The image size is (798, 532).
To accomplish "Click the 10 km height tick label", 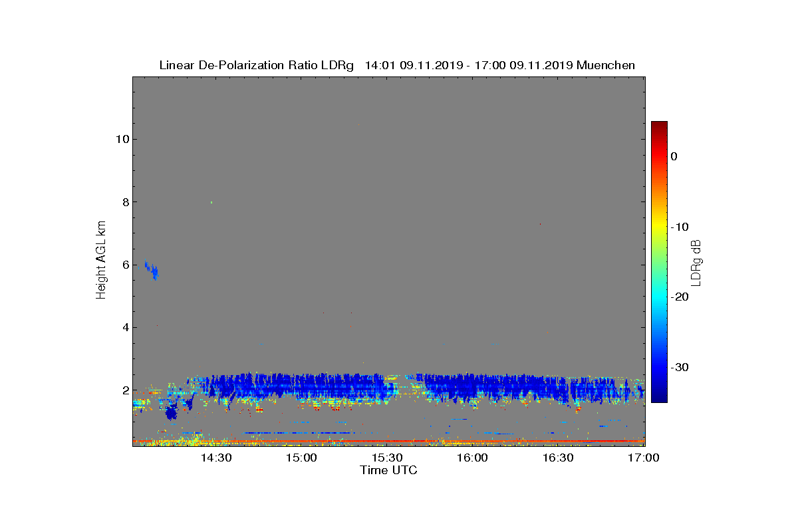I will [x=122, y=139].
